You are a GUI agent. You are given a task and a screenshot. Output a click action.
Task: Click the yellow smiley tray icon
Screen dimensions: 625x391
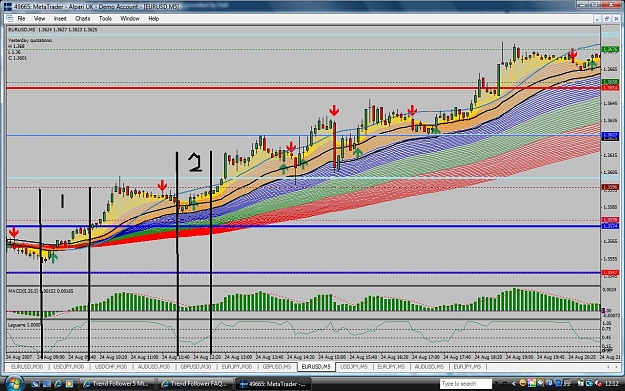point(523,383)
